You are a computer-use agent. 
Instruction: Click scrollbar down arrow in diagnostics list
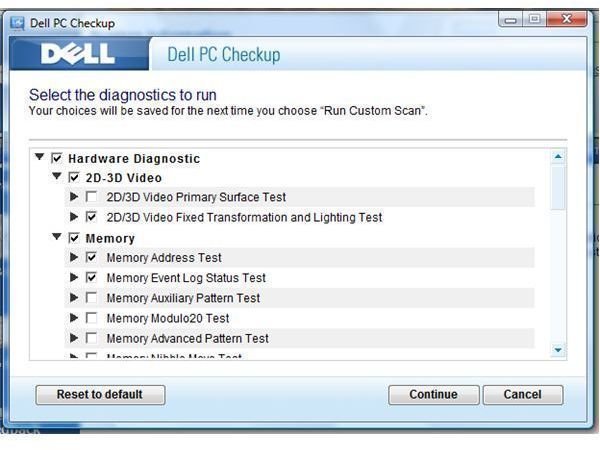[558, 350]
